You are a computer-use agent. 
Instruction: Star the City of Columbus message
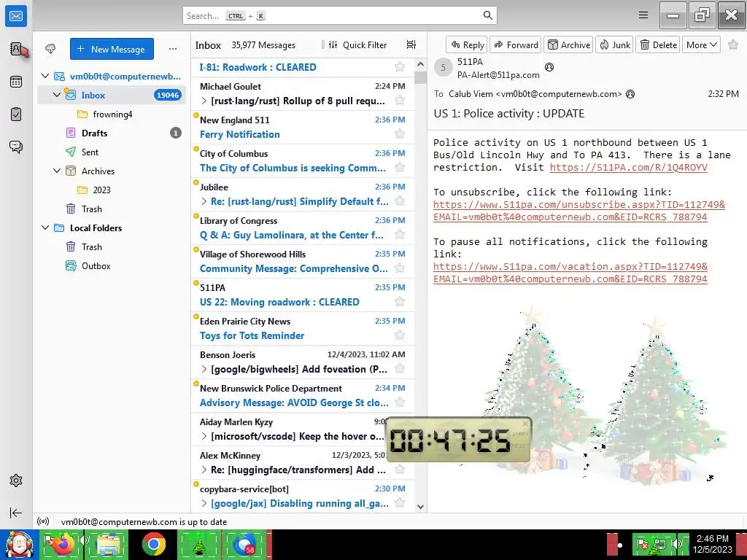[400, 167]
